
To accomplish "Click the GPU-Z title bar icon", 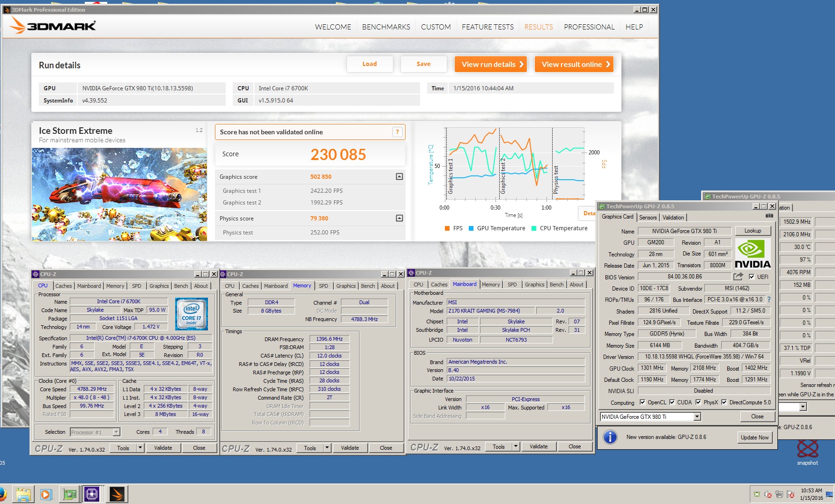I will pyautogui.click(x=602, y=206).
